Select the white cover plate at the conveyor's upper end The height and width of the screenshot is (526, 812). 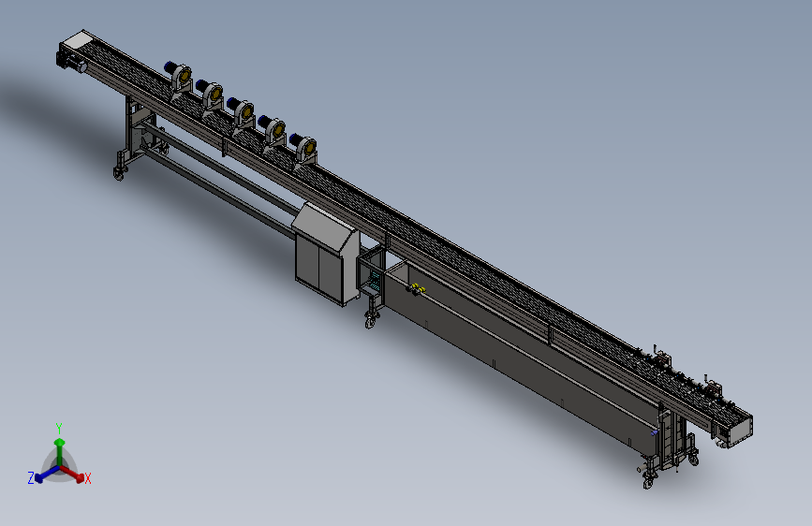[78, 40]
